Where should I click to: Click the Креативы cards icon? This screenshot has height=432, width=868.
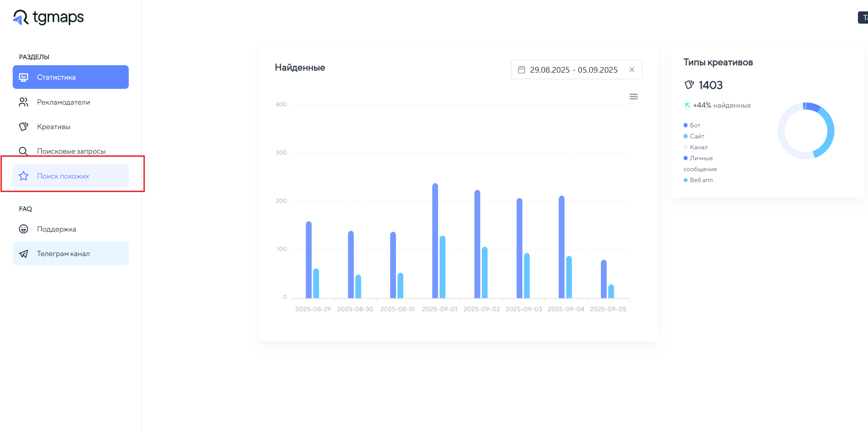pyautogui.click(x=24, y=126)
